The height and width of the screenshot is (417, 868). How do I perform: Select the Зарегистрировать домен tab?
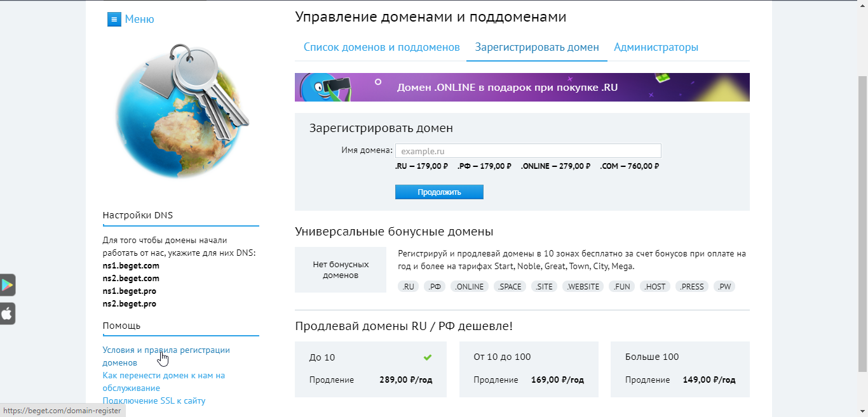537,47
